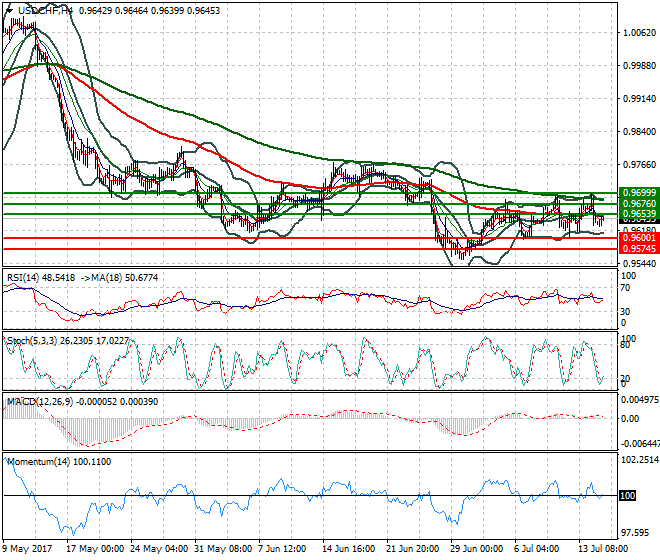Click the 0.99880 price axis value
The height and width of the screenshot is (560, 660).
[639, 66]
